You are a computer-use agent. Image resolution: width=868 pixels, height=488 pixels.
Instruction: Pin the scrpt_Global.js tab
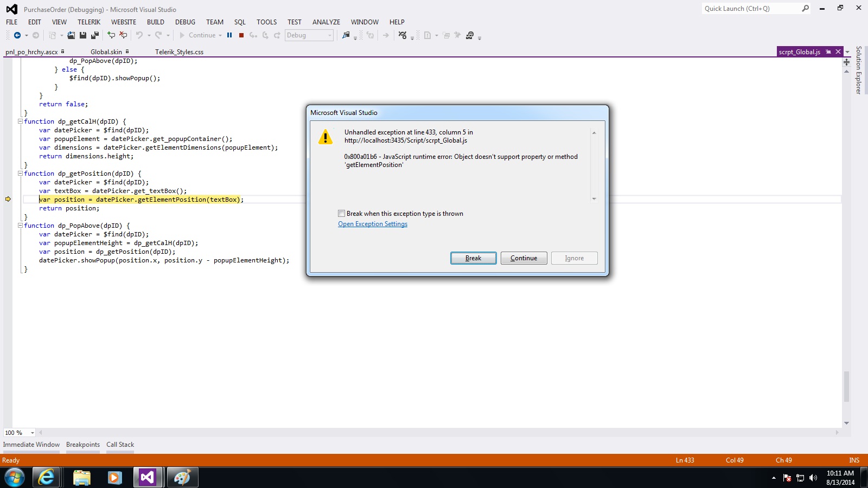pos(828,52)
